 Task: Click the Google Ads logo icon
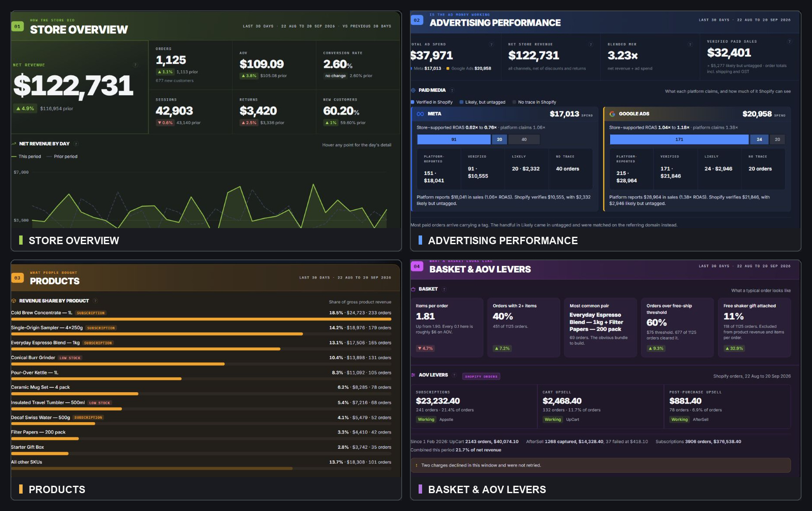pyautogui.click(x=612, y=114)
